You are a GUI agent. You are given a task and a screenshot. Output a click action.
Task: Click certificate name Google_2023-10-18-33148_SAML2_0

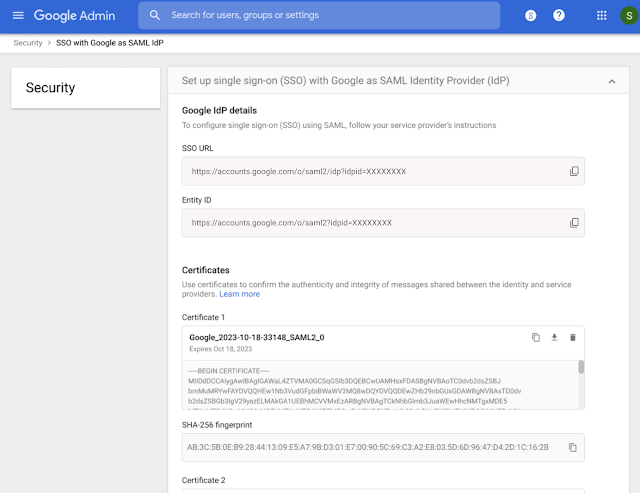point(257,337)
